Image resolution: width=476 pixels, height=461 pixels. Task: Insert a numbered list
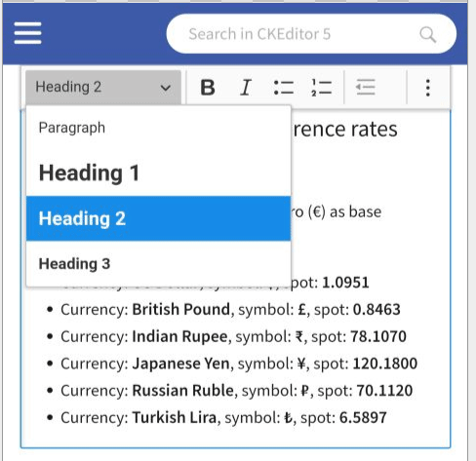click(321, 88)
